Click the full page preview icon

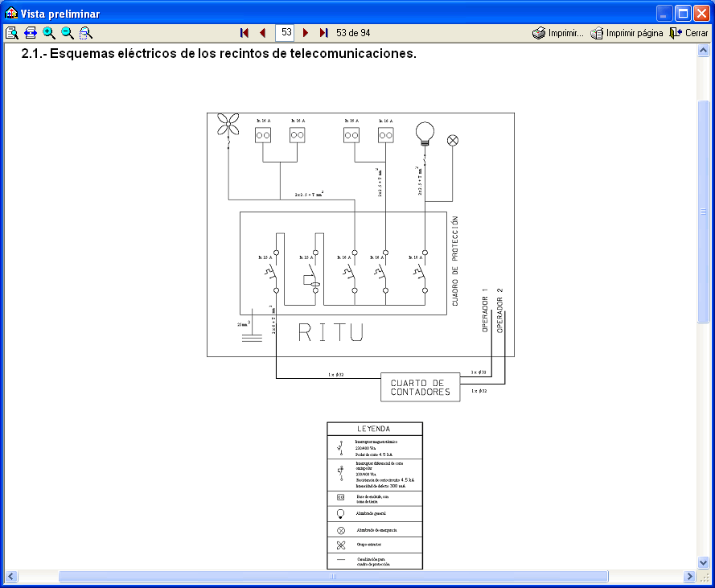point(12,33)
